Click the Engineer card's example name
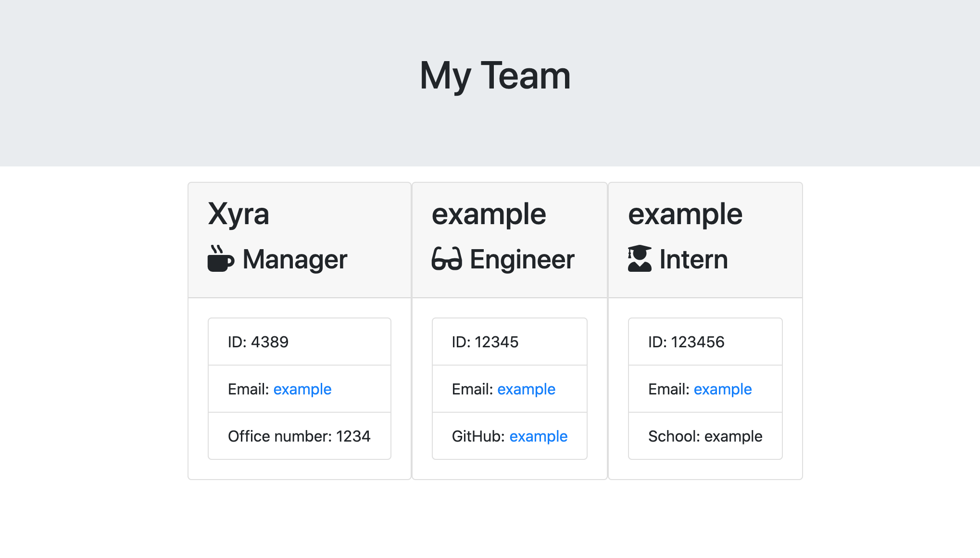This screenshot has height=558, width=980. (489, 215)
